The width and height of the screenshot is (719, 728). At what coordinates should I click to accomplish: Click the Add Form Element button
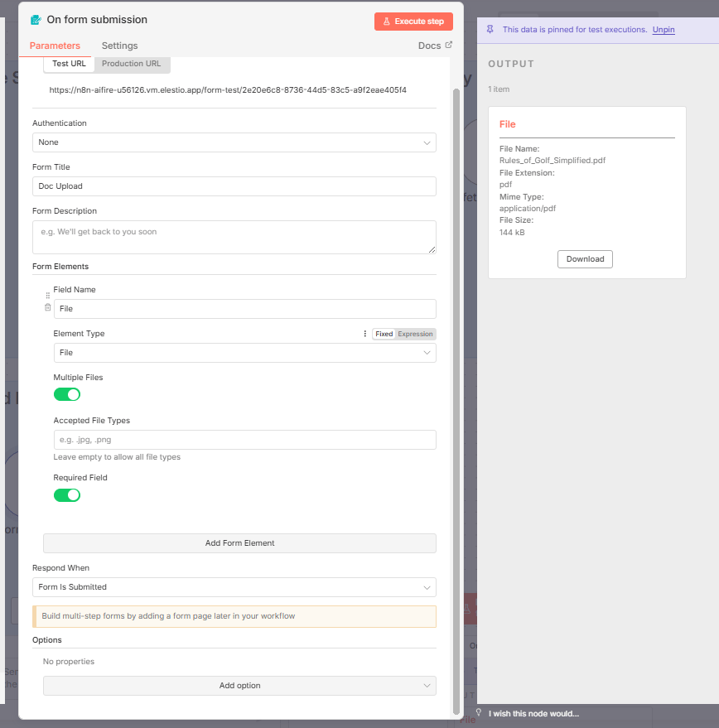pos(239,543)
